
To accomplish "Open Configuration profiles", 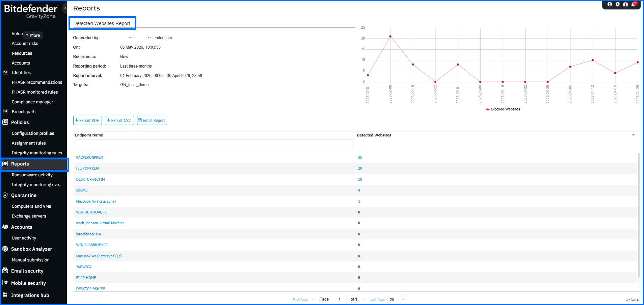I will pos(33,133).
